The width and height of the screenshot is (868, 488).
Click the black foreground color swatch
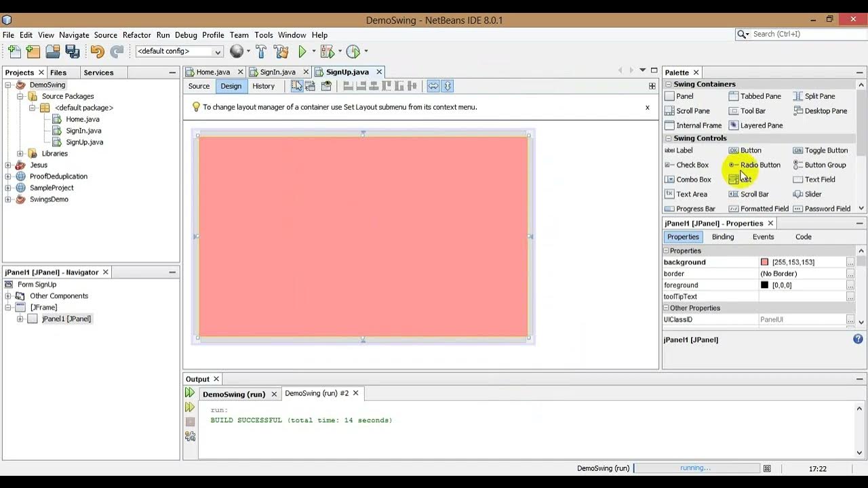tap(765, 285)
